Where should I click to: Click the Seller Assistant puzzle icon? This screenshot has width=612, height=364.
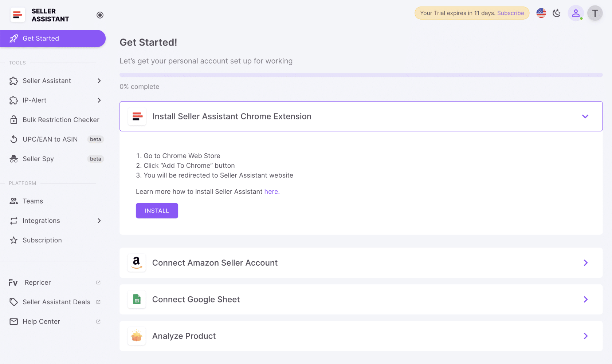13,81
